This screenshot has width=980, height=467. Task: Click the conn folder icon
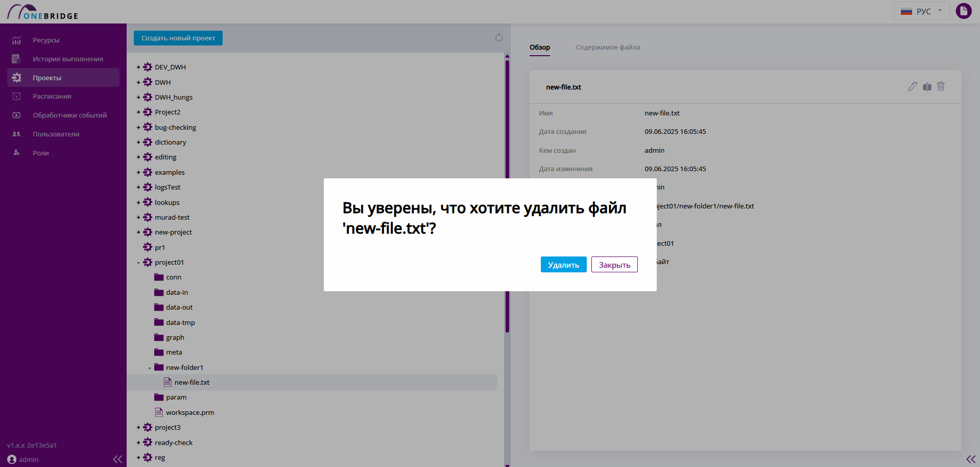[x=159, y=277]
